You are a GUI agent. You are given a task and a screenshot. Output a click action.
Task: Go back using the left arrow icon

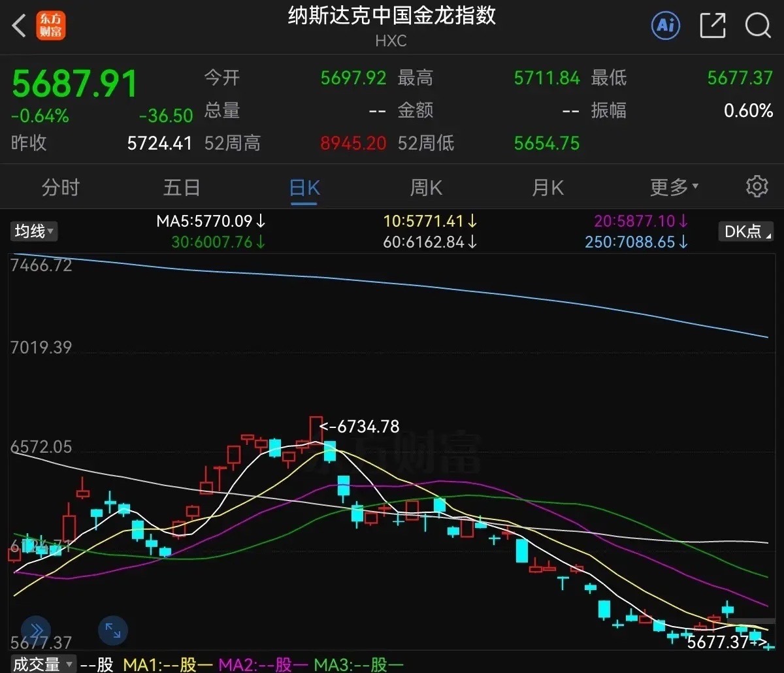point(19,26)
